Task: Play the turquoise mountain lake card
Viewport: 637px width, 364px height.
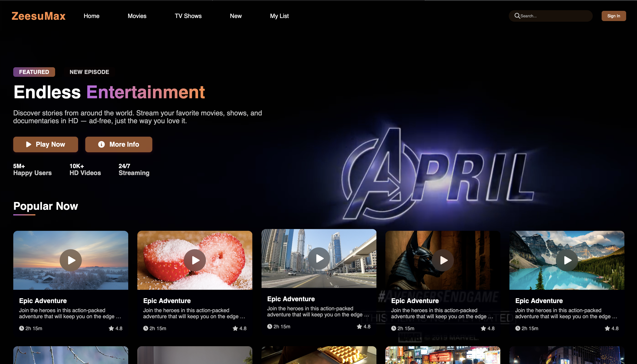Action: tap(567, 260)
